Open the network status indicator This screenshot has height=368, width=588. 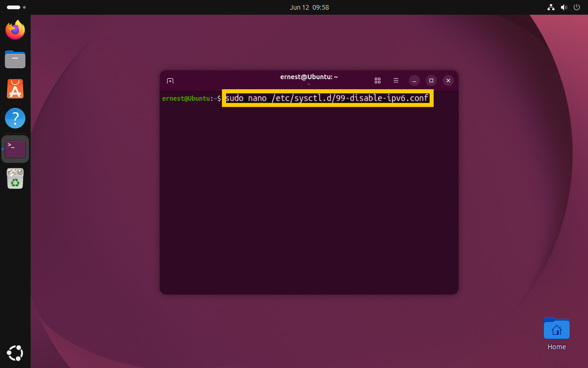pos(551,7)
